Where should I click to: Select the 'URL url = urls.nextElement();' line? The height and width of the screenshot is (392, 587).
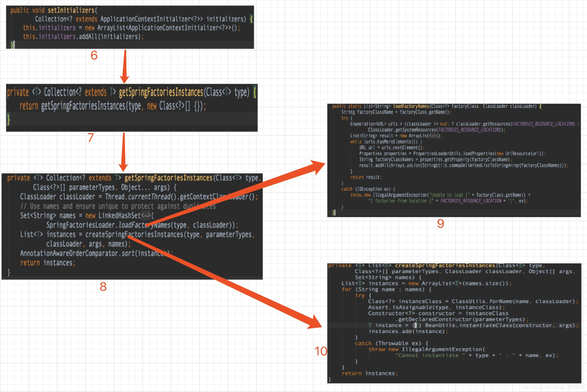pos(392,148)
